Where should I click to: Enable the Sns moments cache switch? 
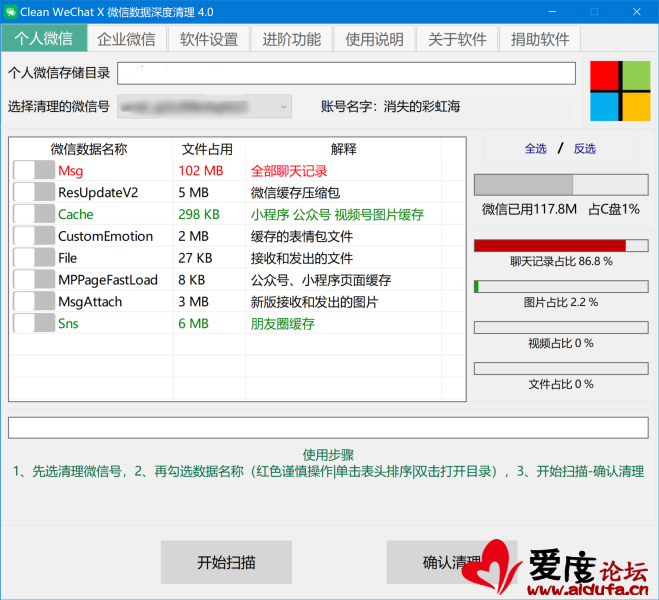[34, 324]
